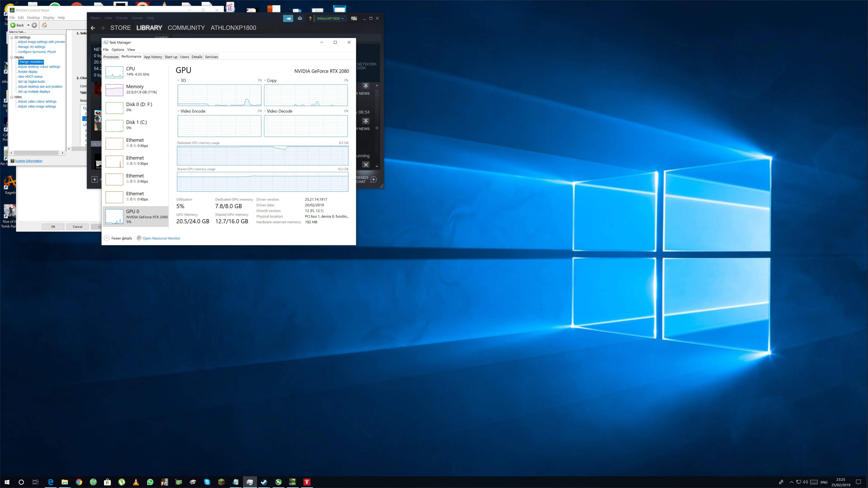Viewport: 868px width, 488px height.
Task: Click Fewer details button
Action: point(118,238)
